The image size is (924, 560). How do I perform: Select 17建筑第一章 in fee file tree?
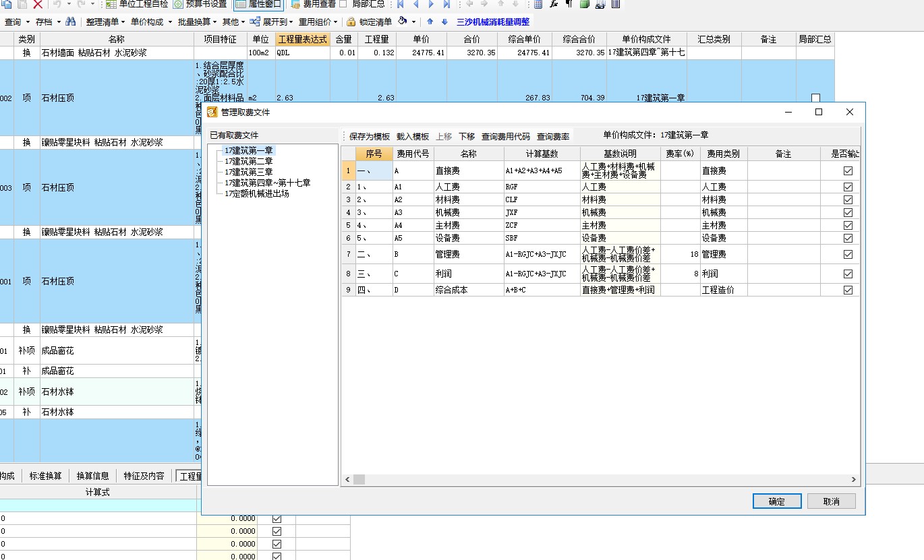pos(249,150)
